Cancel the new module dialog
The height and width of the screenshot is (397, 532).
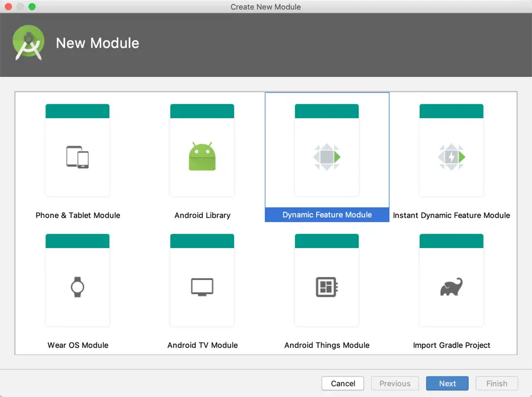point(343,383)
